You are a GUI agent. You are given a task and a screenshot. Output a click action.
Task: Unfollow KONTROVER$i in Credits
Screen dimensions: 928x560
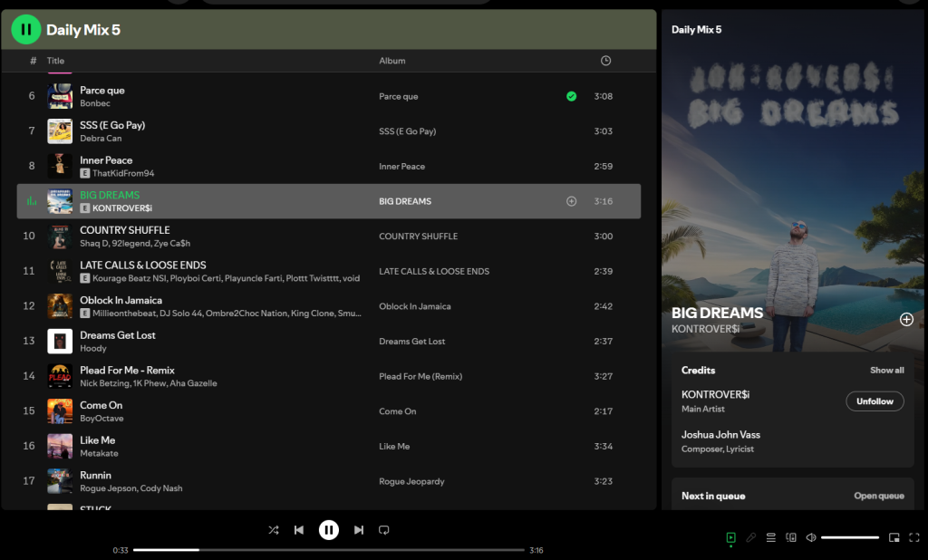tap(875, 401)
